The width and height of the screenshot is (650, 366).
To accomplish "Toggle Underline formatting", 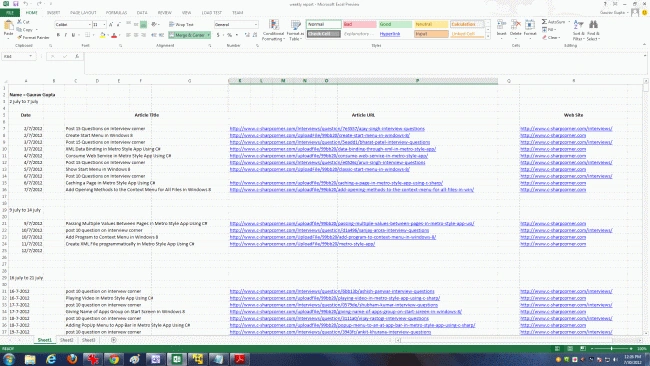I will click(x=73, y=35).
